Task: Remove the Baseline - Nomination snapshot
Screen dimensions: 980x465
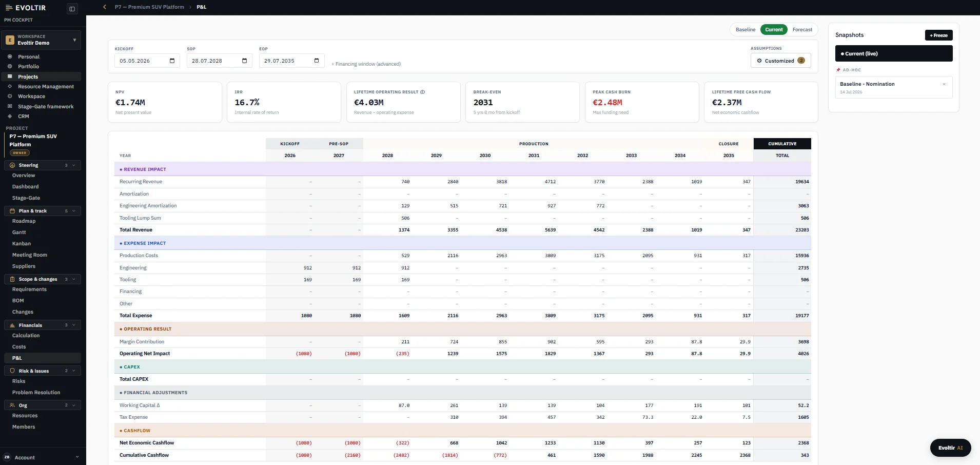Action: pyautogui.click(x=944, y=84)
